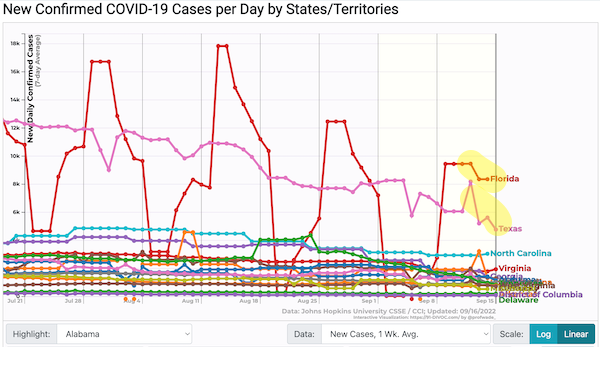Select the Texas line label
The image size is (600, 388).
(510, 229)
